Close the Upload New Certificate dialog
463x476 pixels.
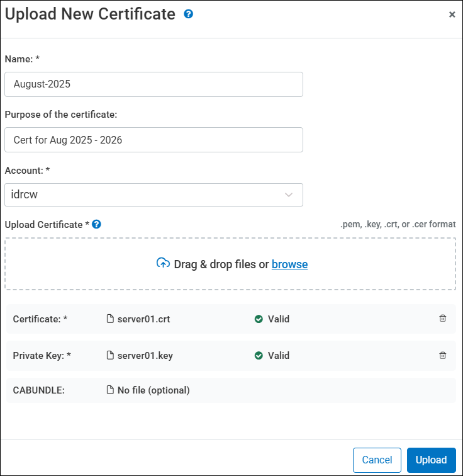pos(452,14)
